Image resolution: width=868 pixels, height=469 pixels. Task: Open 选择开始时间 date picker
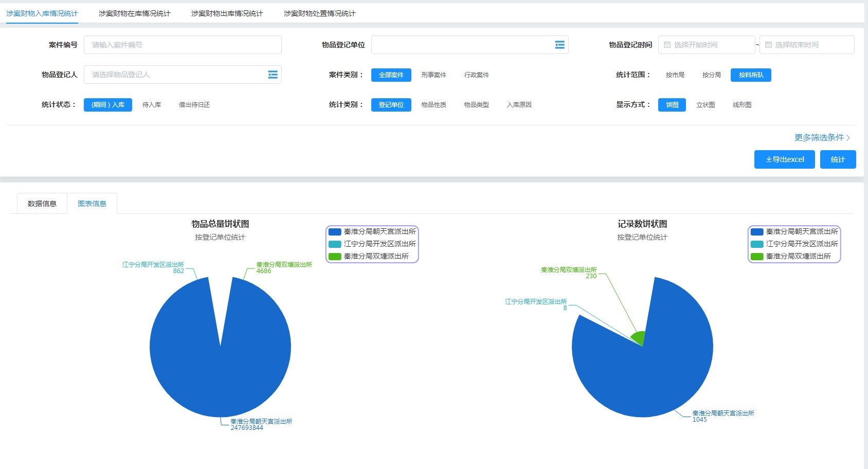tap(707, 45)
